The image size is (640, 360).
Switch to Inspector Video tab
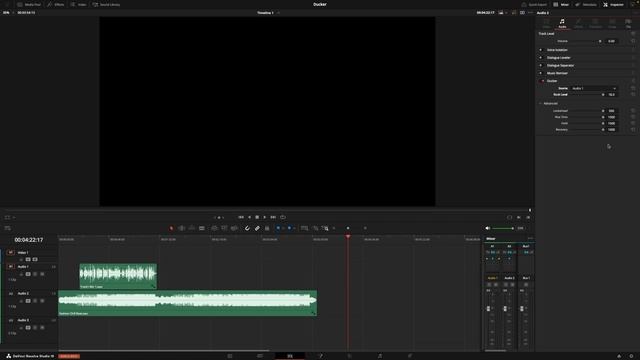[546, 23]
